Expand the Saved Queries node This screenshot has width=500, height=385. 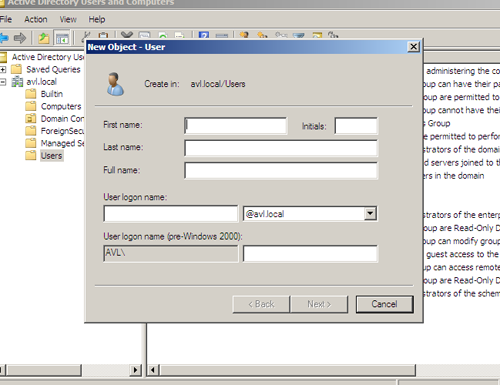(3, 70)
